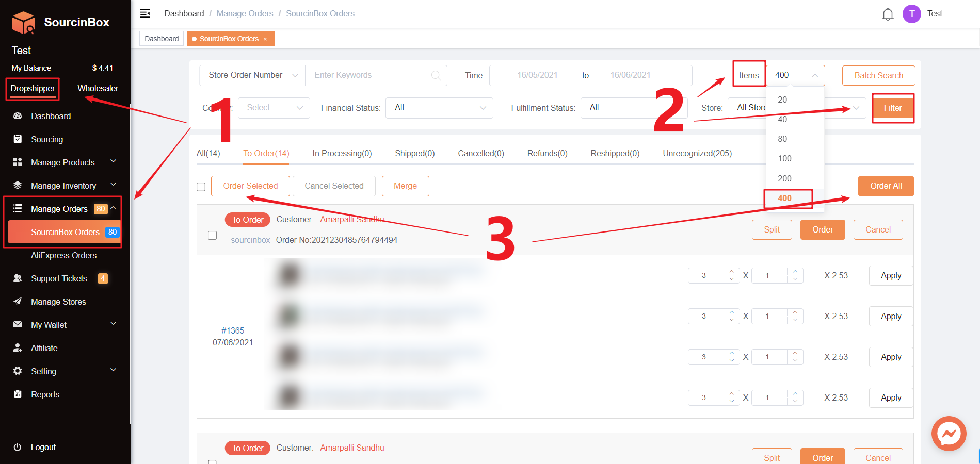
Task: Click the start date 16/05/2021 field
Action: coord(537,75)
